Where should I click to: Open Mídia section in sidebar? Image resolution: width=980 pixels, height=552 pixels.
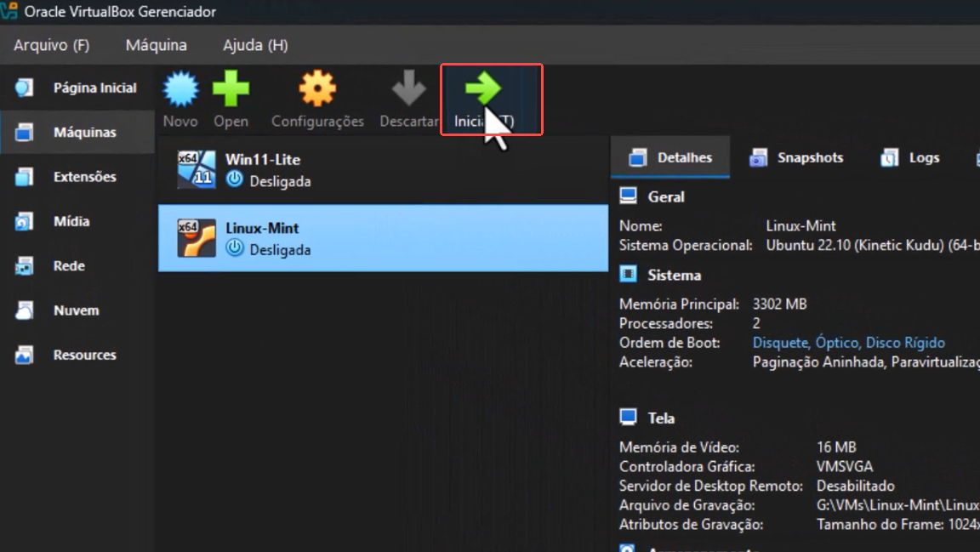coord(77,221)
